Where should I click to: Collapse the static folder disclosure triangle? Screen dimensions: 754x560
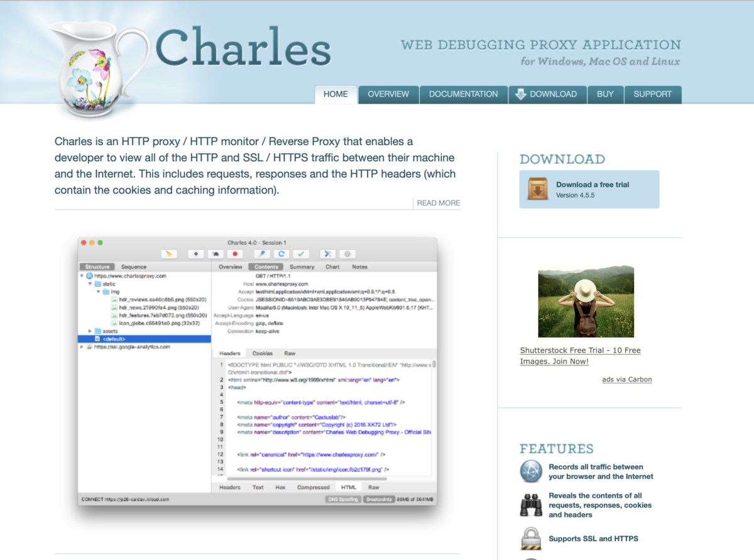(x=90, y=284)
